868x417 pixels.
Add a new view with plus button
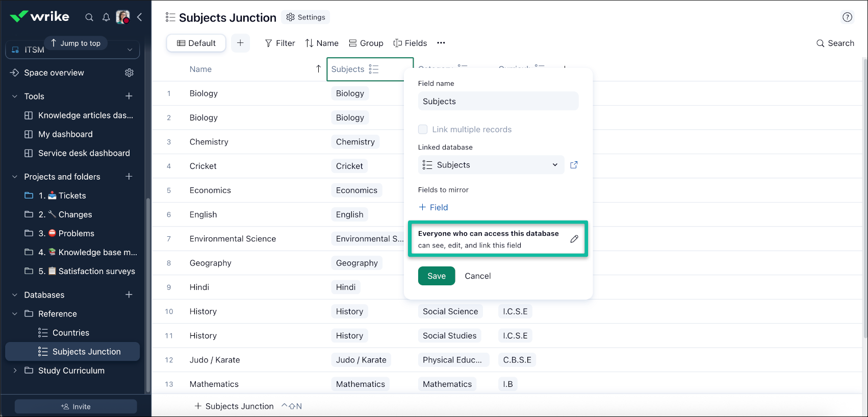point(240,43)
